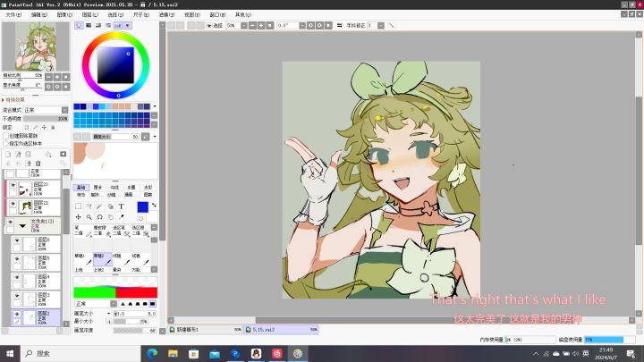Swap foreground and background colors
Viewport: 644px width, 362px height.
pyautogui.click(x=154, y=205)
